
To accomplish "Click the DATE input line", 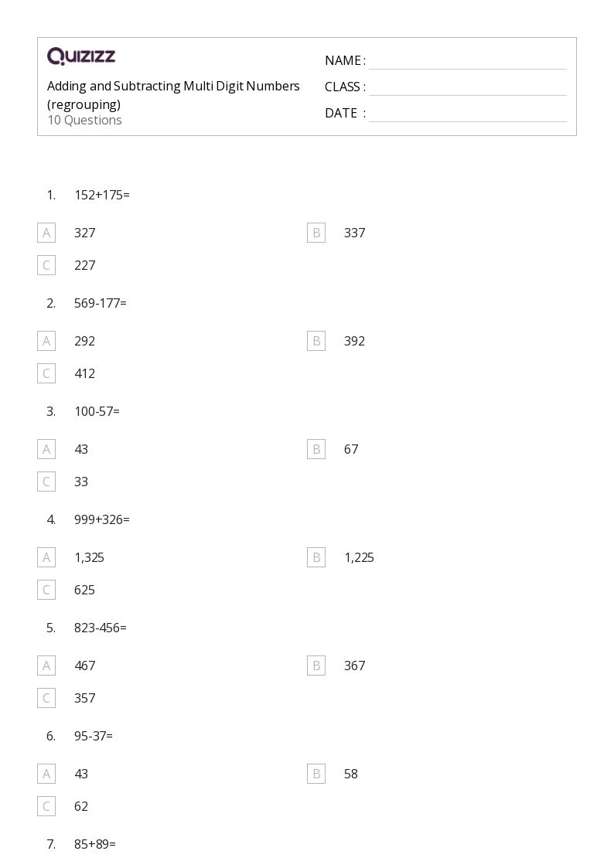I will [467, 114].
